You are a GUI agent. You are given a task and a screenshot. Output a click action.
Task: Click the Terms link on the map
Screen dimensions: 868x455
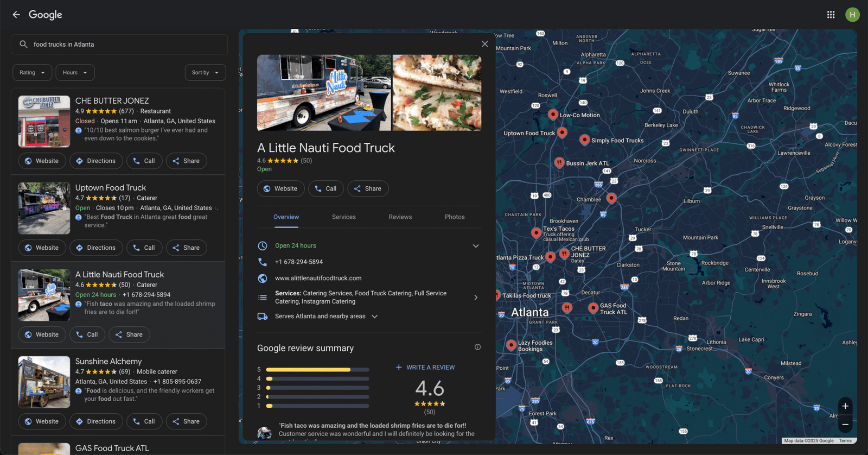[845, 441]
